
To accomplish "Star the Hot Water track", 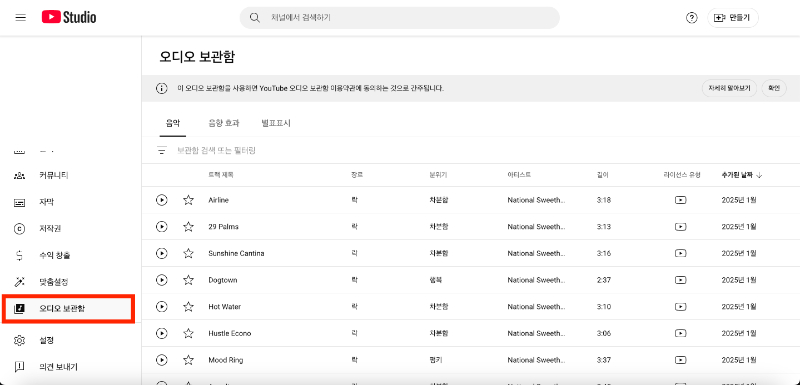I will [188, 306].
